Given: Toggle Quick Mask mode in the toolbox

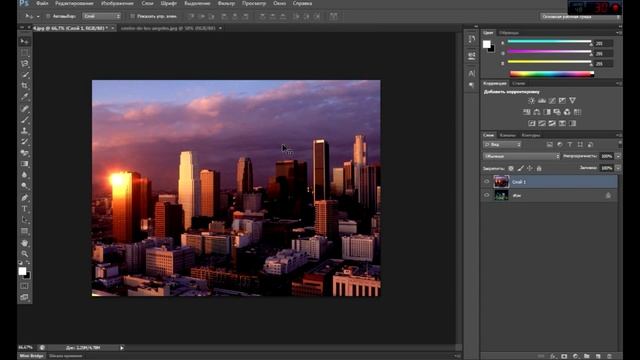Looking at the screenshot, I should [x=24, y=286].
